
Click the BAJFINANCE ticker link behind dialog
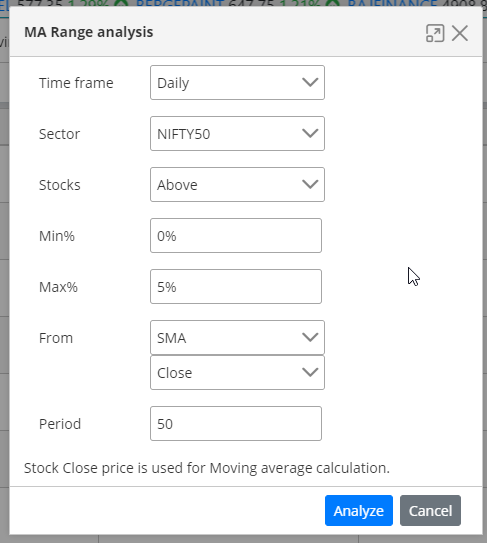point(392,3)
